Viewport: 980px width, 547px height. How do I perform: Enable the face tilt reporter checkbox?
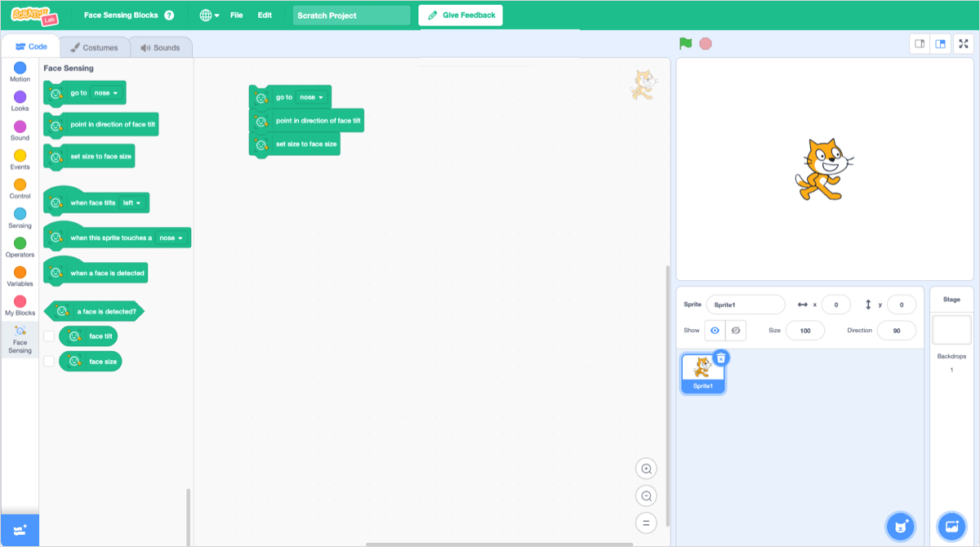tap(49, 336)
